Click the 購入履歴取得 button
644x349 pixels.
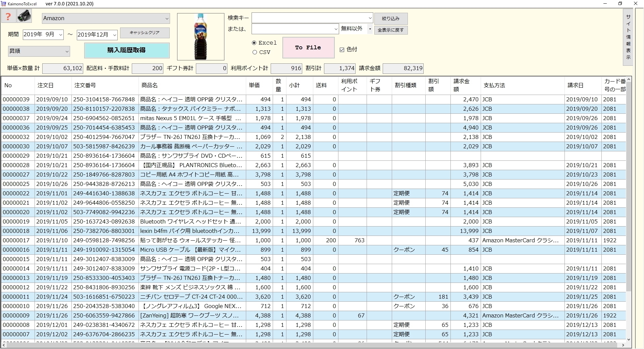pos(127,50)
